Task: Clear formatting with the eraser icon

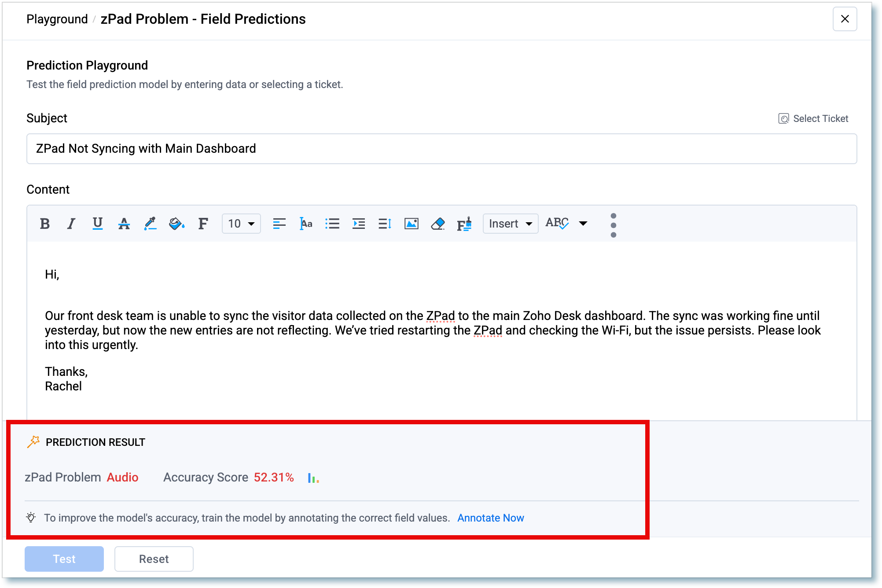Action: [x=437, y=224]
